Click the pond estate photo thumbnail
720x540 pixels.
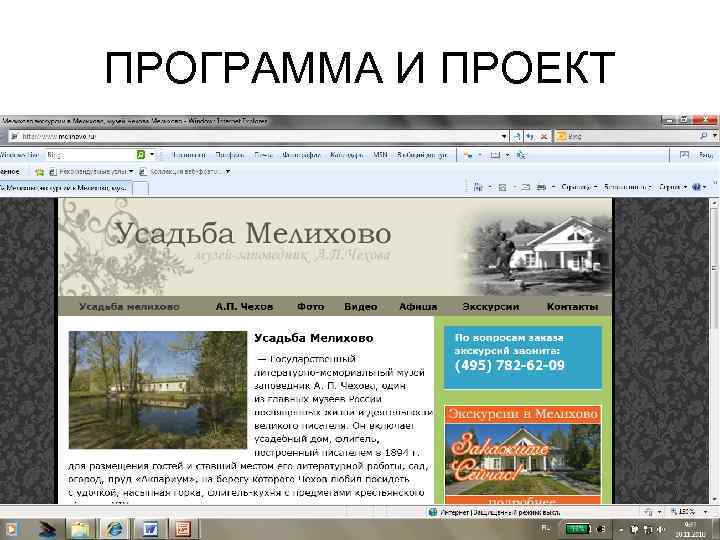(x=158, y=390)
